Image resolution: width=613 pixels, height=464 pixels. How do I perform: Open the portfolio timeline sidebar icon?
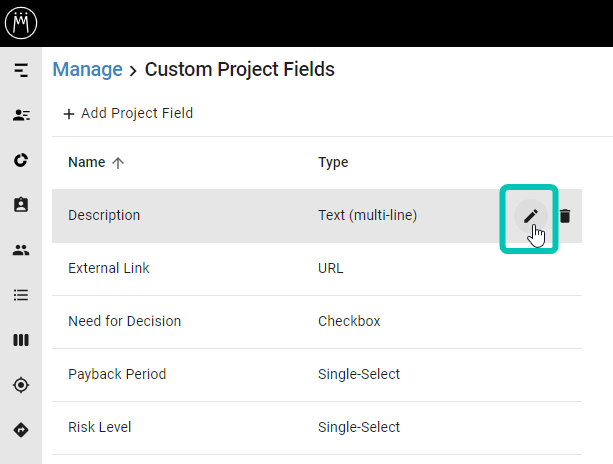pyautogui.click(x=21, y=70)
